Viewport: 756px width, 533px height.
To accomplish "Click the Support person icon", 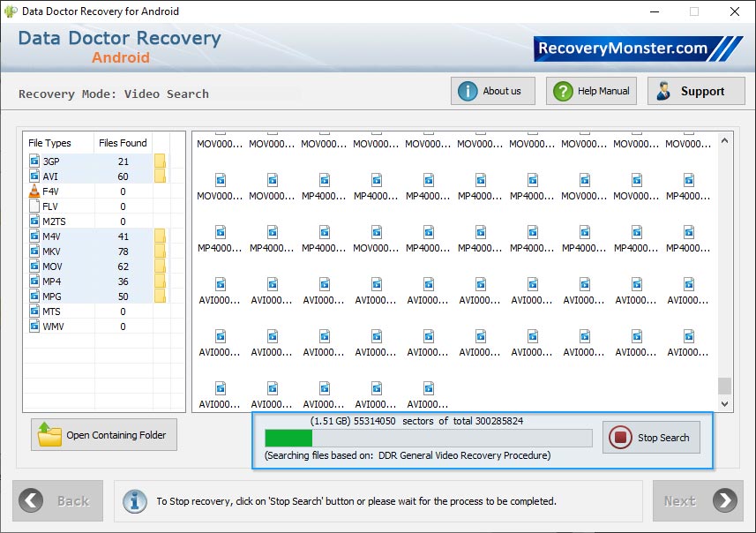I will [x=665, y=90].
